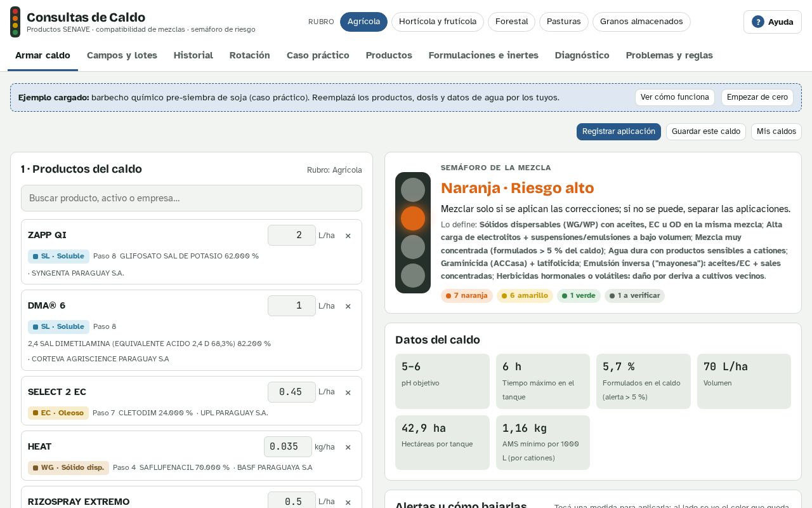Click SL · Soluble badge of DMA® 6

tap(58, 326)
